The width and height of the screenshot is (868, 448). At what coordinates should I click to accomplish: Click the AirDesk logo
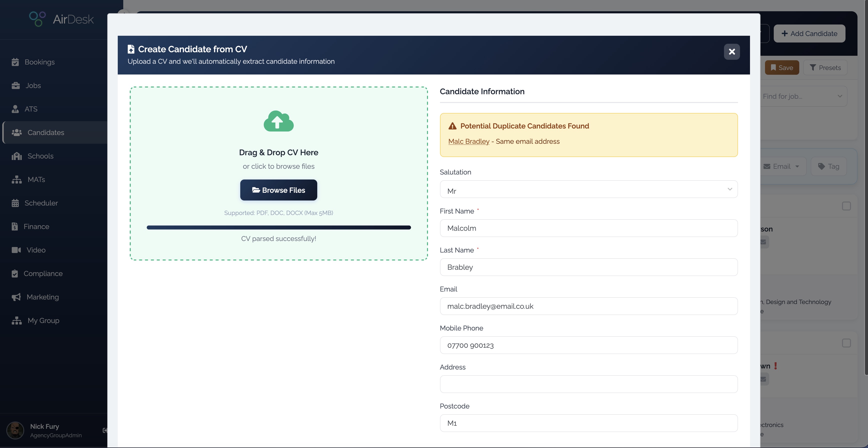pos(62,19)
